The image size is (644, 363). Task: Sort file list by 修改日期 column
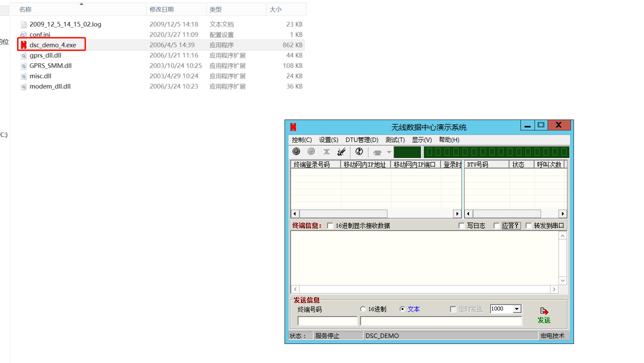point(161,9)
